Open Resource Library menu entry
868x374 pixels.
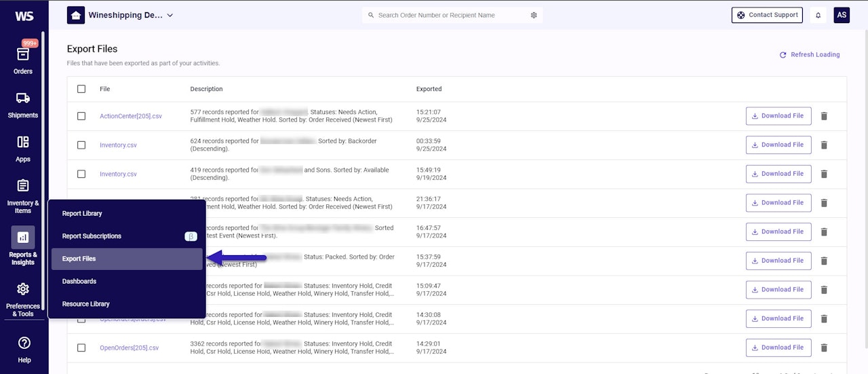tap(86, 304)
